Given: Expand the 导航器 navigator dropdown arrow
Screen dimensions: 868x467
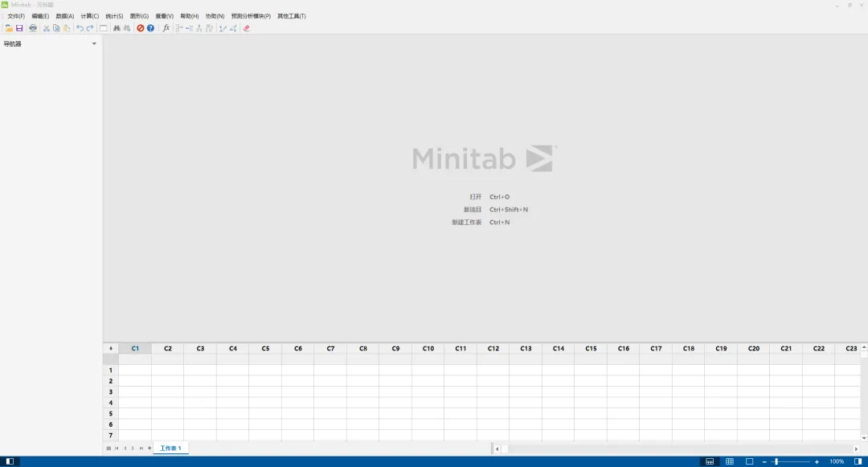Looking at the screenshot, I should pyautogui.click(x=94, y=43).
